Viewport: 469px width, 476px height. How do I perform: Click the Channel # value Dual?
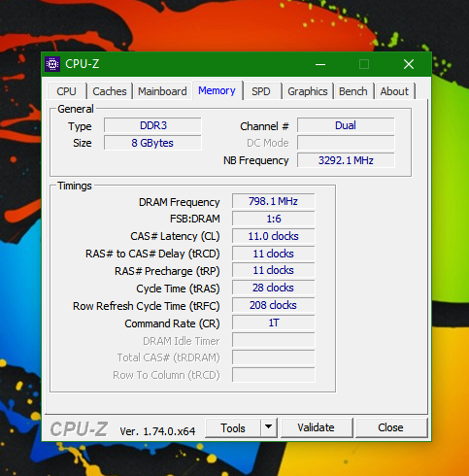point(346,125)
